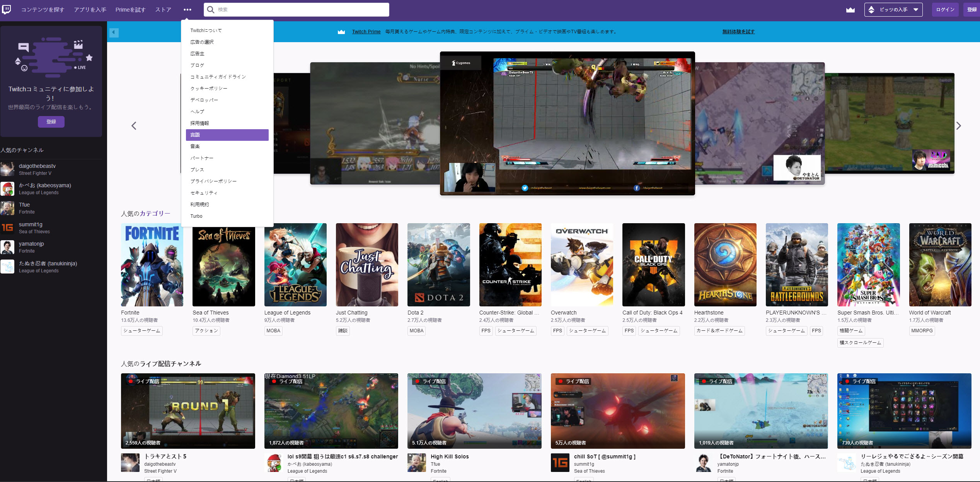Click stream title High Kill Solos
Screen dimensions: 980x482
click(450, 456)
